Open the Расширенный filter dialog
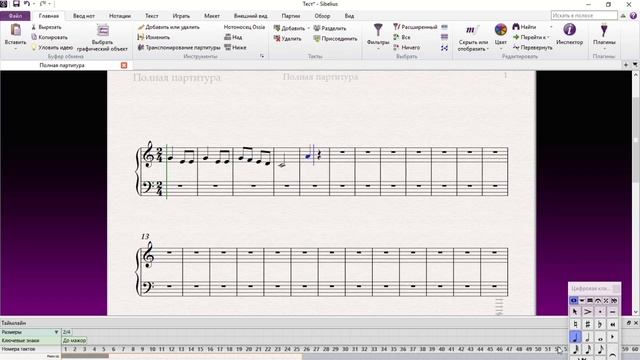 point(415,27)
